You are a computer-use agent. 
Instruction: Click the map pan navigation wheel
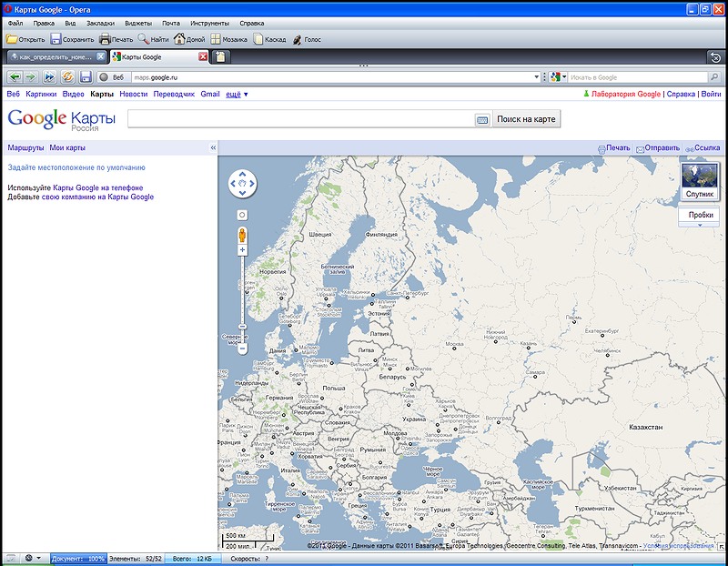pyautogui.click(x=243, y=184)
